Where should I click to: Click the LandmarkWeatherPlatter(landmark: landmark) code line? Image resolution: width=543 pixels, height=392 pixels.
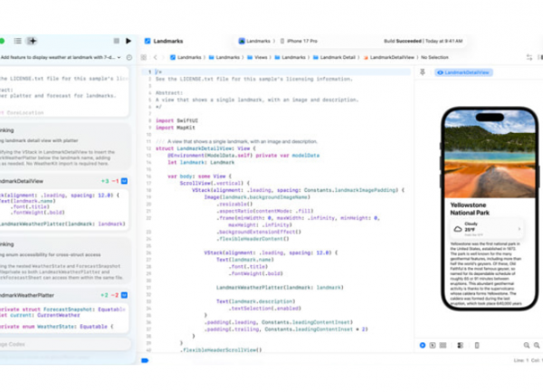pos(280,287)
